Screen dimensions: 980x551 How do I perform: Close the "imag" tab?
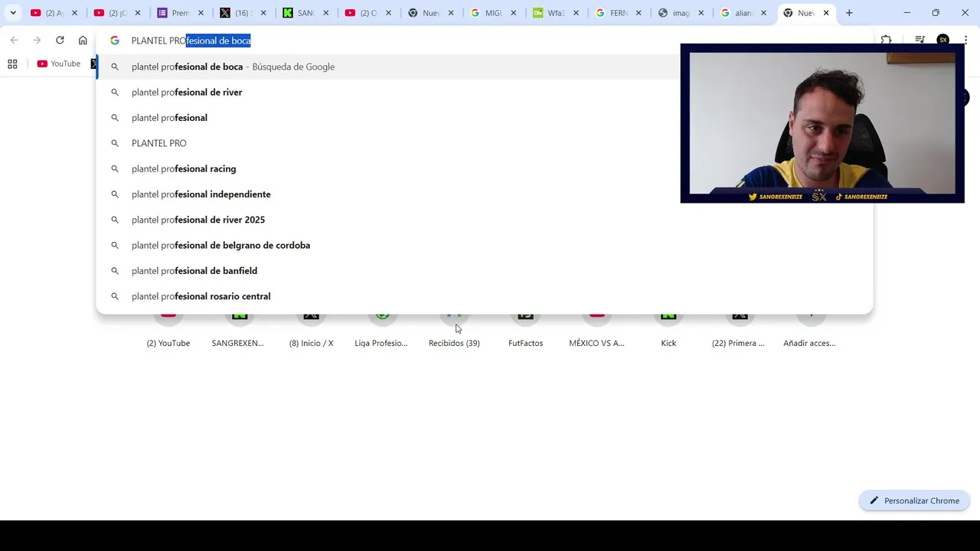click(x=701, y=13)
